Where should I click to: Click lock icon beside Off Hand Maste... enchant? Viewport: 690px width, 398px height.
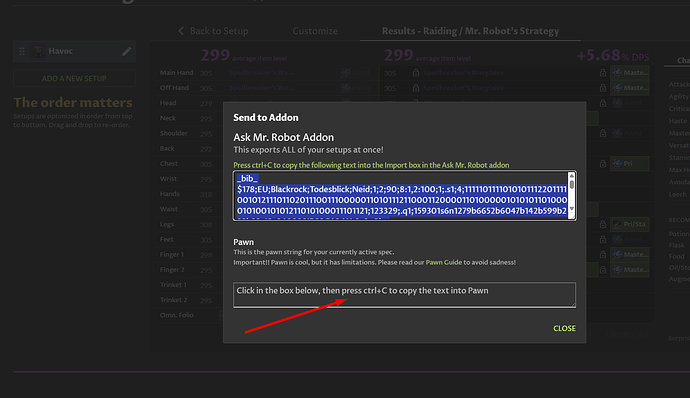tap(603, 88)
